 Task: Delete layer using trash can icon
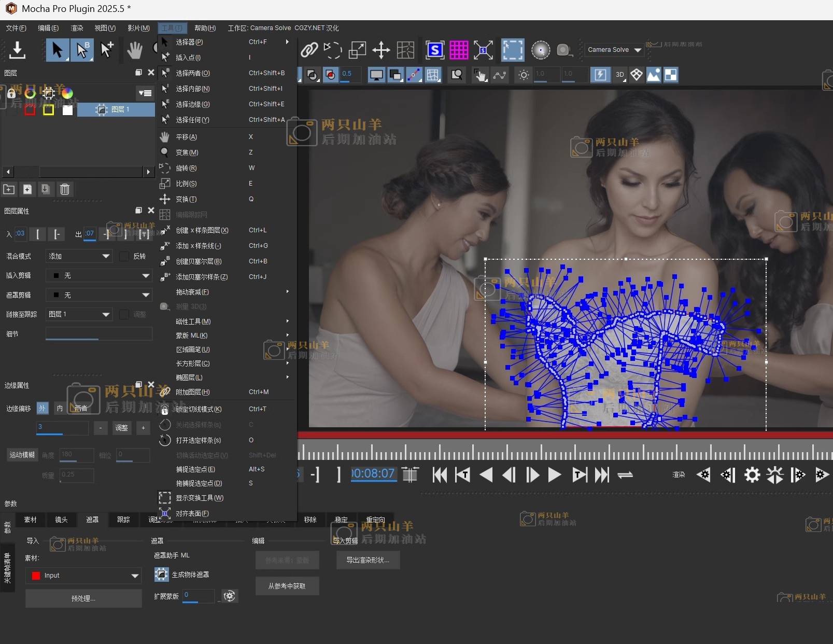click(65, 189)
